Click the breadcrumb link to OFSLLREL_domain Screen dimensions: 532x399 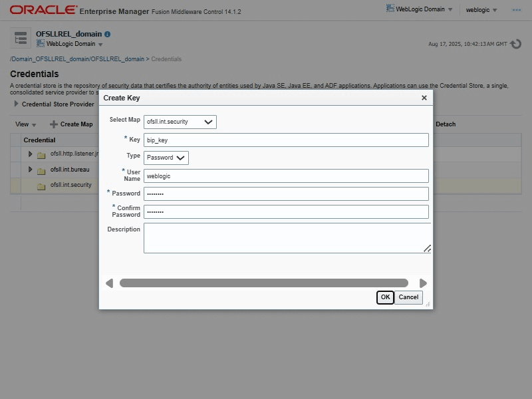tap(77, 59)
